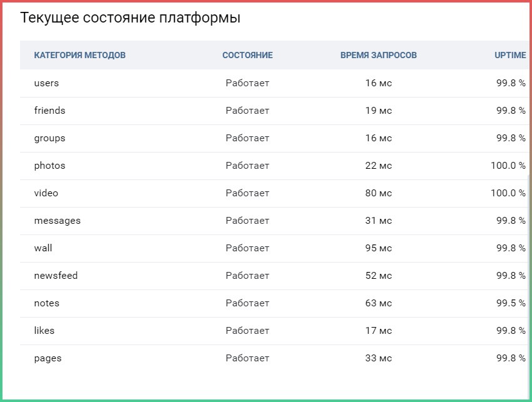Select the 'messages' category cell
The width and height of the screenshot is (532, 402).
click(58, 221)
